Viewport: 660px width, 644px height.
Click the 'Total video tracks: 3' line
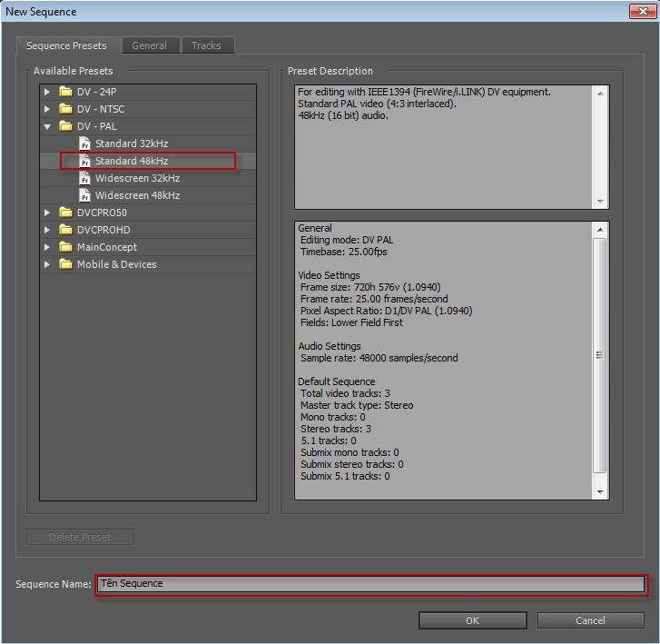(x=345, y=393)
